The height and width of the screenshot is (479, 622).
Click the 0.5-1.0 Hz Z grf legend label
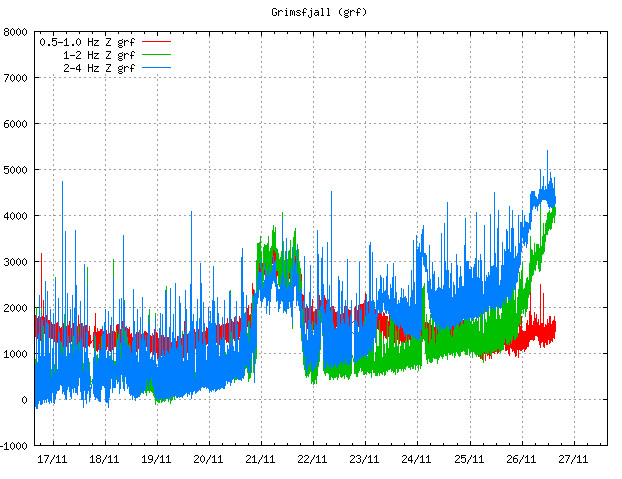[87, 42]
